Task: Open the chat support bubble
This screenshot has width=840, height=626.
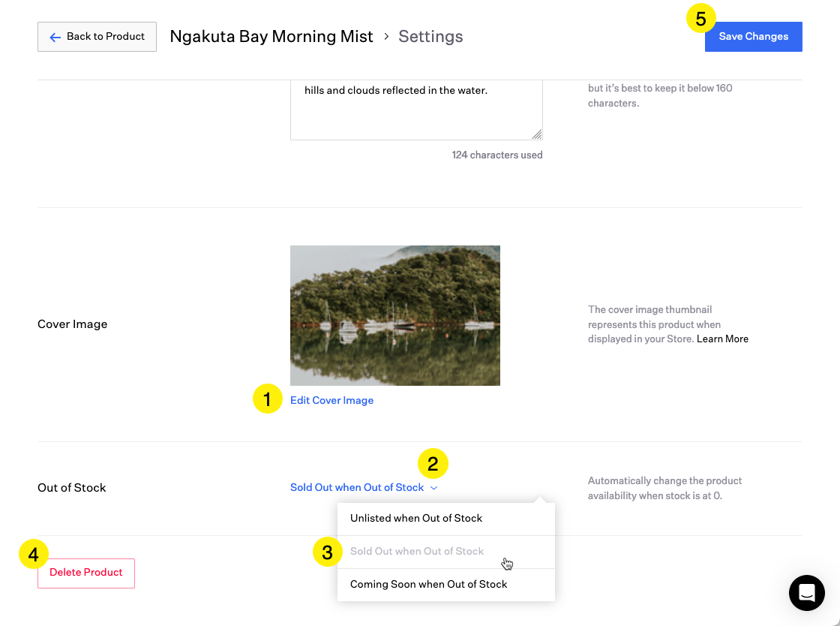Action: tap(806, 593)
